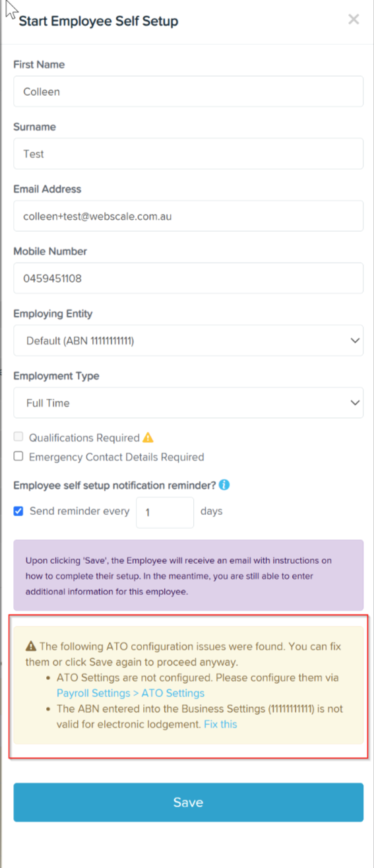Open the Employing Entity dropdown

189,341
